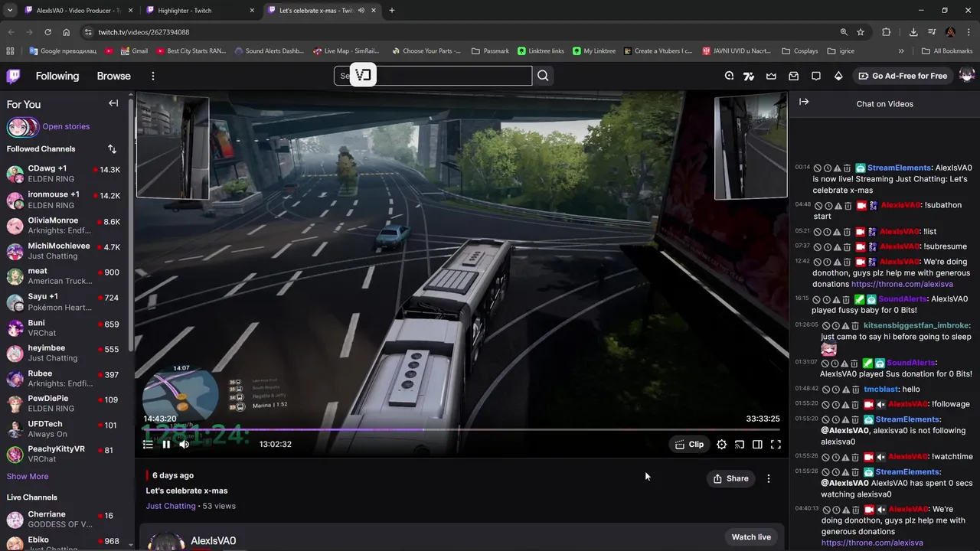The height and width of the screenshot is (551, 980).
Task: Switch to the Highlighter - Twitch tab
Action: coord(199,11)
